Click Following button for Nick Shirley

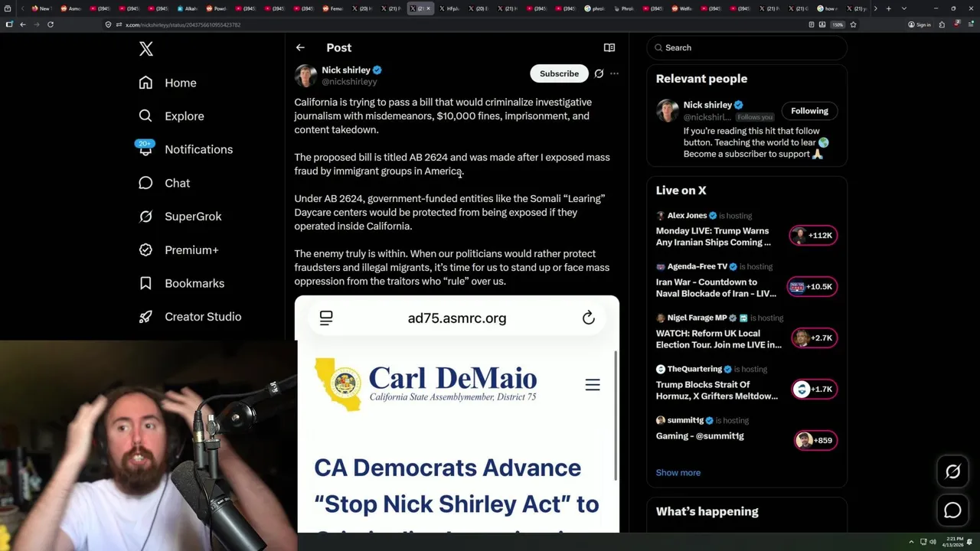point(809,111)
